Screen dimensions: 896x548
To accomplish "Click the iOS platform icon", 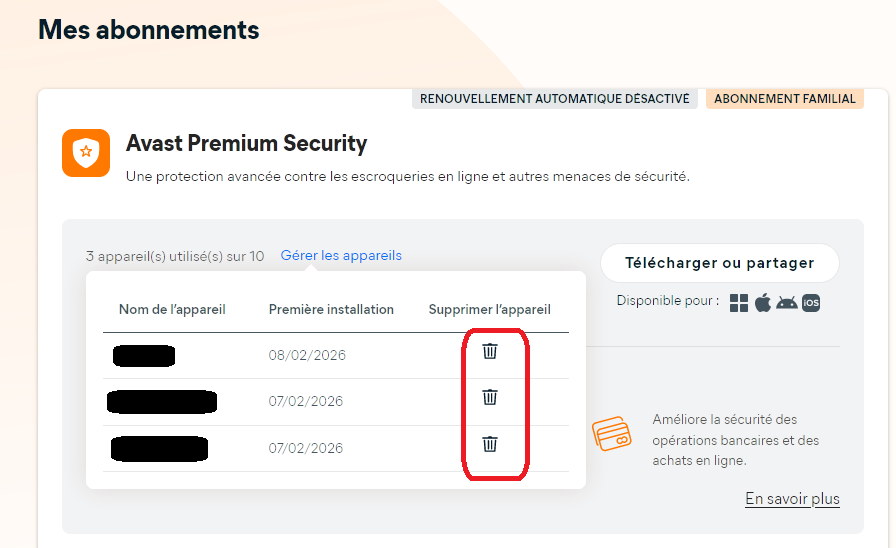I will pyautogui.click(x=811, y=303).
